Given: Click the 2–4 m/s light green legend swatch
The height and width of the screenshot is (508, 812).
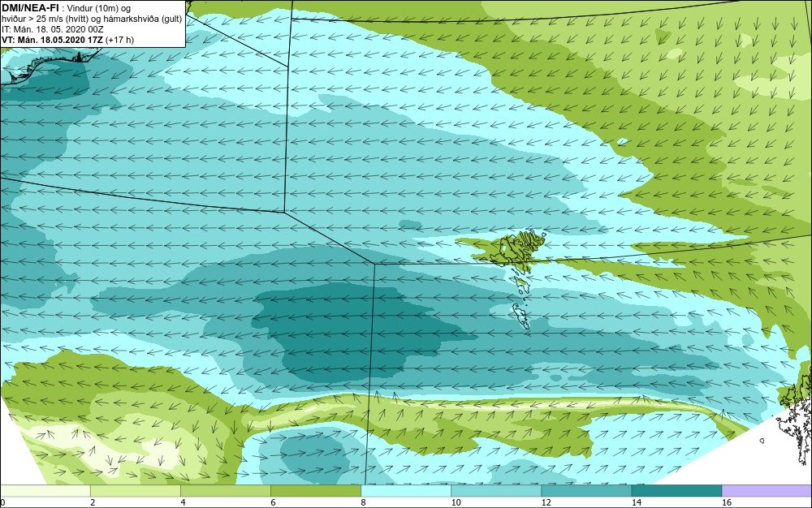Looking at the screenshot, I should [135, 490].
